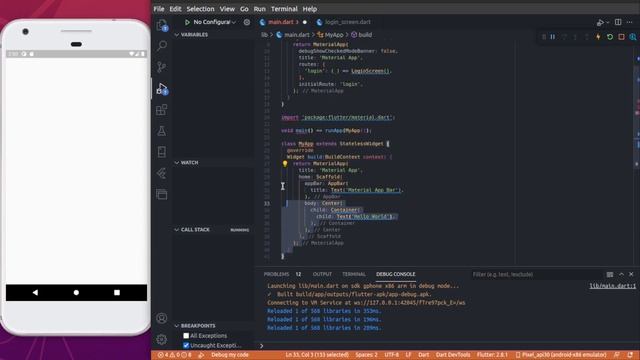The width and height of the screenshot is (640, 360).
Task: Switch to the DEBUG CONSOLE tab
Action: (396, 274)
